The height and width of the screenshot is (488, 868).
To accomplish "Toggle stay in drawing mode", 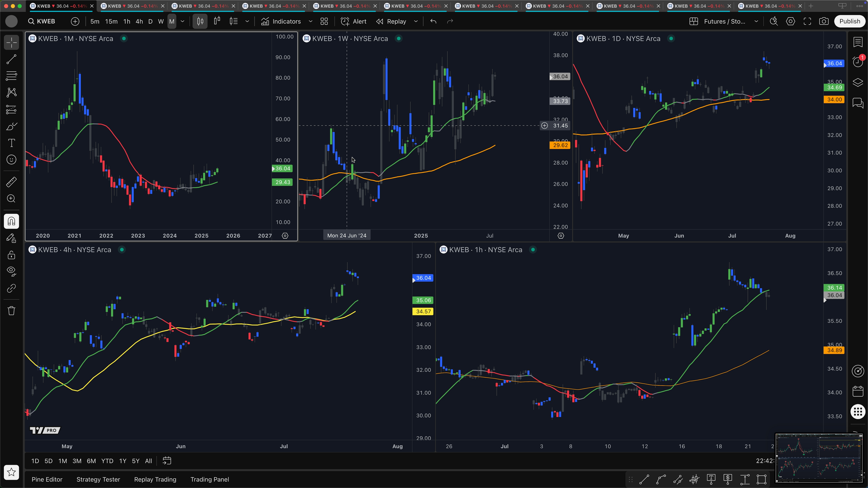I will pyautogui.click(x=12, y=238).
